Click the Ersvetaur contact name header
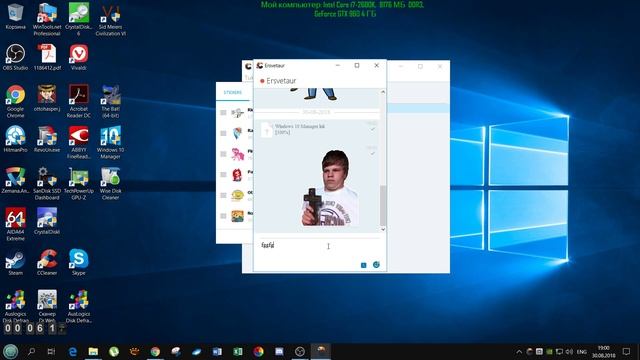This screenshot has width=640, height=360. [x=281, y=81]
